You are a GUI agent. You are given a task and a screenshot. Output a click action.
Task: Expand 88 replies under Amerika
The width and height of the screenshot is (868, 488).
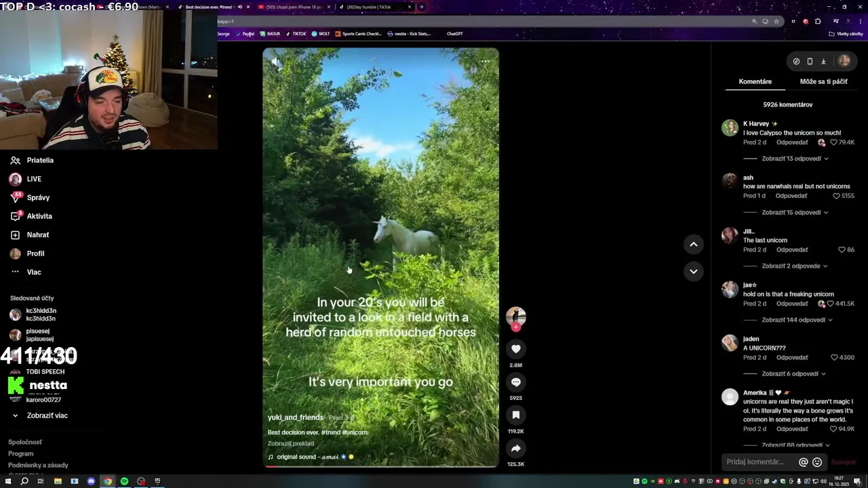click(795, 445)
